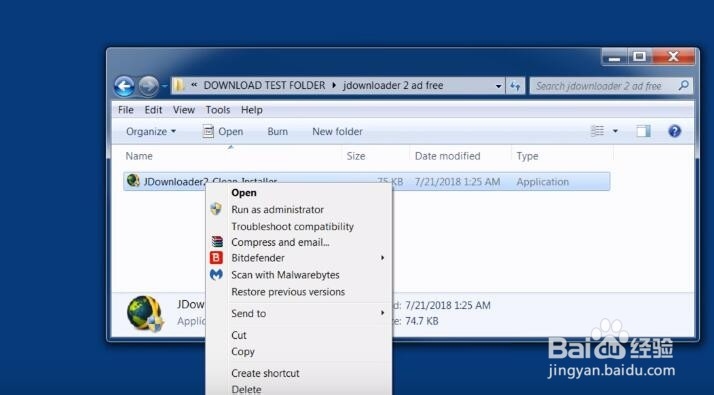714x395 pixels.
Task: Minimize the Explorer window
Action: click(614, 57)
